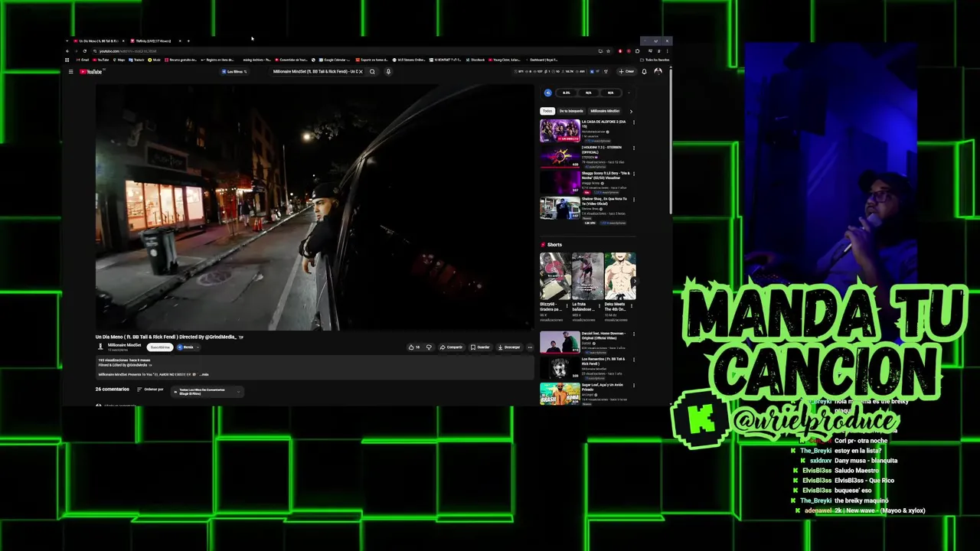This screenshot has width=980, height=551.
Task: Activate voice search microphone icon
Action: pos(388,72)
